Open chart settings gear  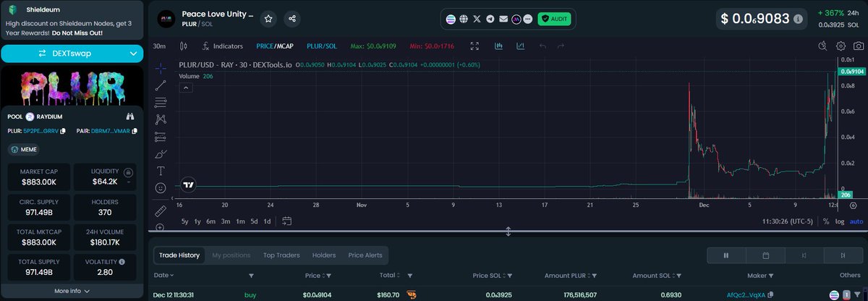[841, 46]
